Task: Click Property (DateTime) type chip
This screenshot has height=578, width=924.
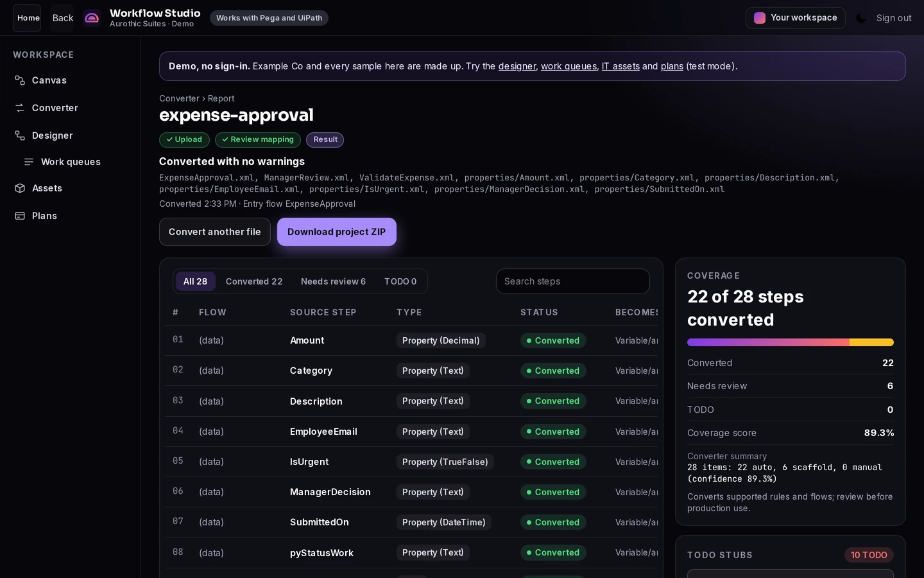Action: tap(444, 522)
